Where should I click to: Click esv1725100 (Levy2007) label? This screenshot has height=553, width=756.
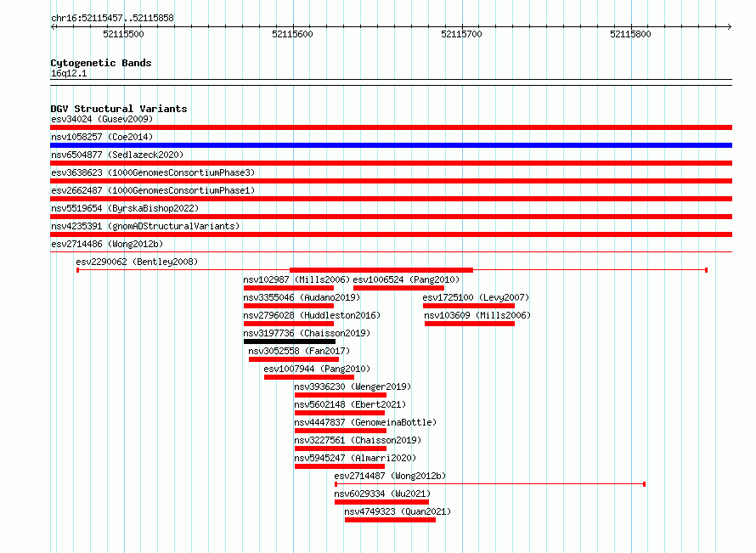pos(476,297)
